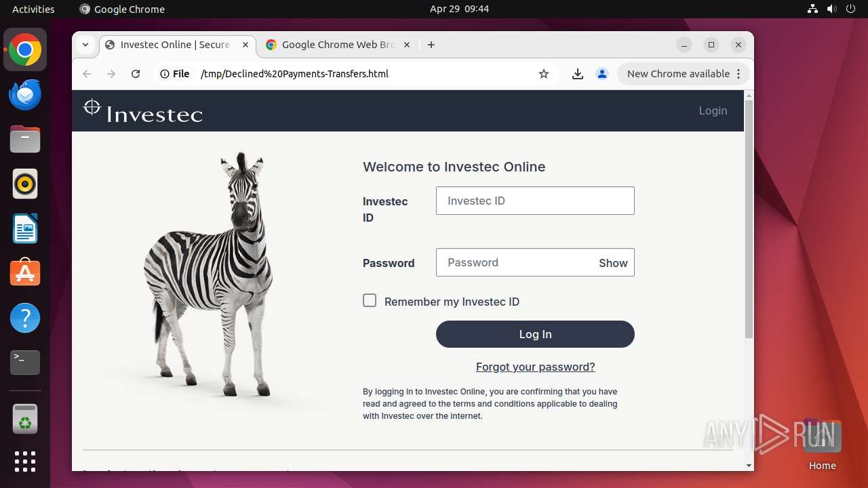The height and width of the screenshot is (488, 868).
Task: Open the clock and calendar menu
Action: point(459,9)
